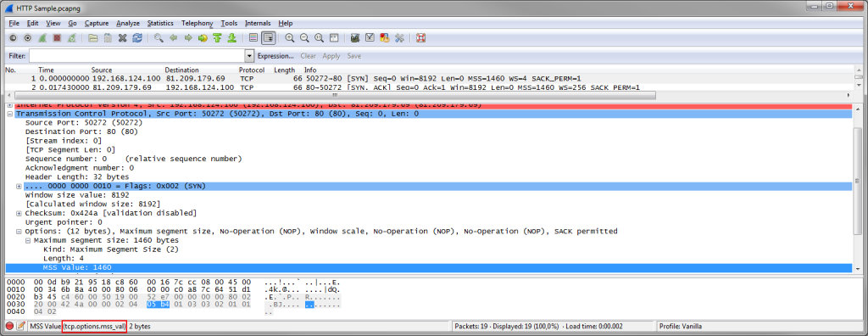Focus the display Filter input field

[136, 56]
